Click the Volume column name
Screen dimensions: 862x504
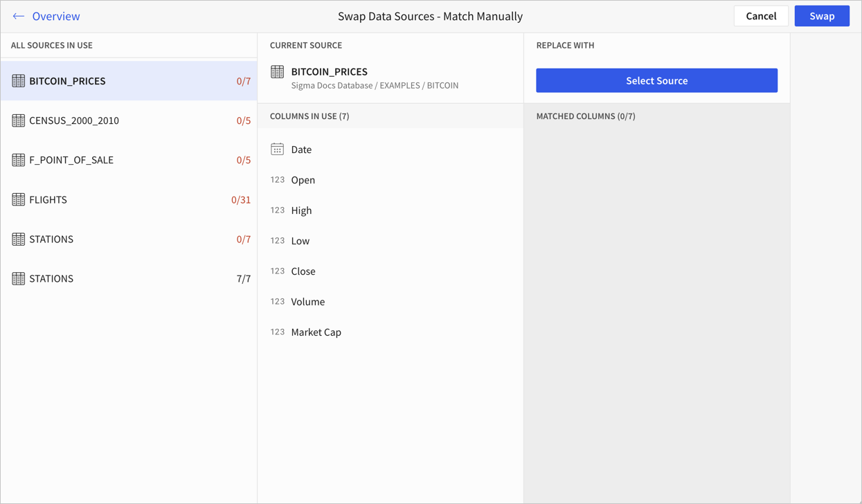click(308, 302)
